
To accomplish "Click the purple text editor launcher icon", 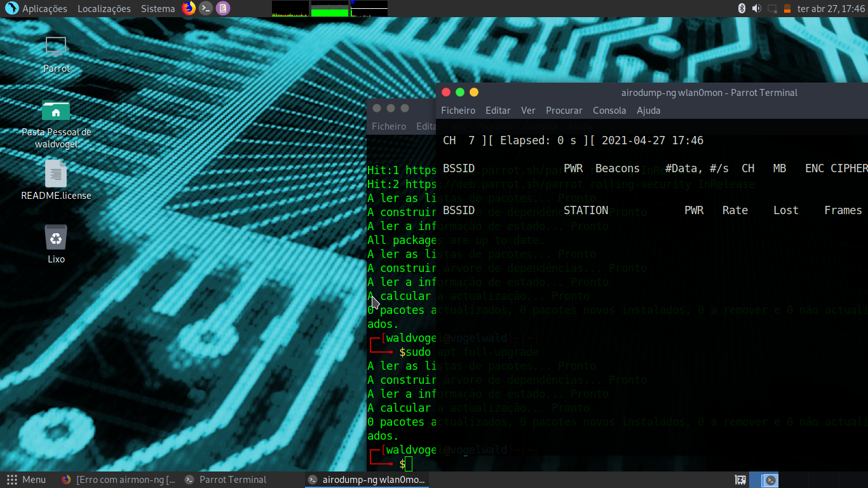I will (x=222, y=8).
